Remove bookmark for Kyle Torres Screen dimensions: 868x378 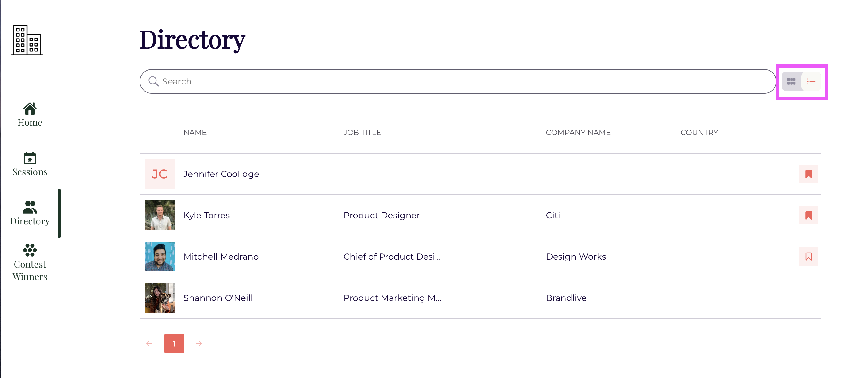[808, 215]
